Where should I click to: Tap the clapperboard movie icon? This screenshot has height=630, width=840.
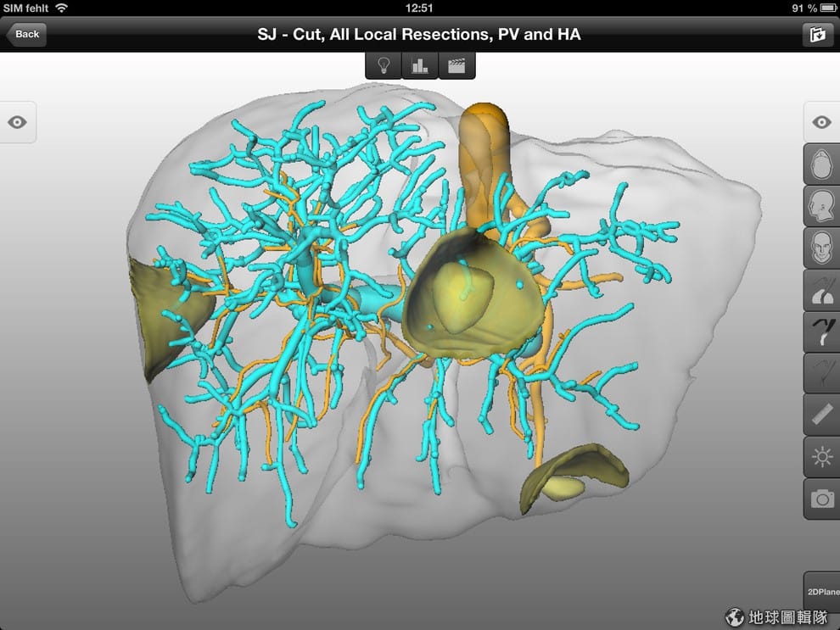pyautogui.click(x=456, y=66)
